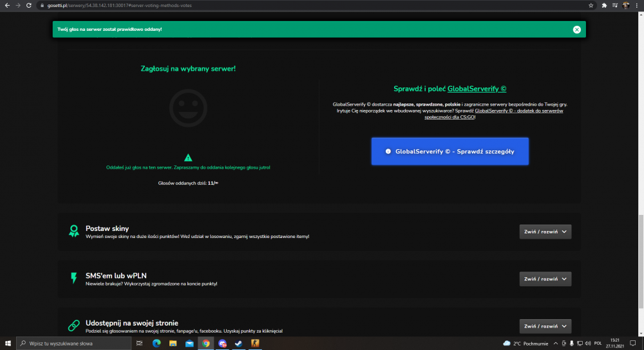Click the Postaw skiny award ribbon icon
Image resolution: width=644 pixels, height=350 pixels.
pyautogui.click(x=74, y=231)
